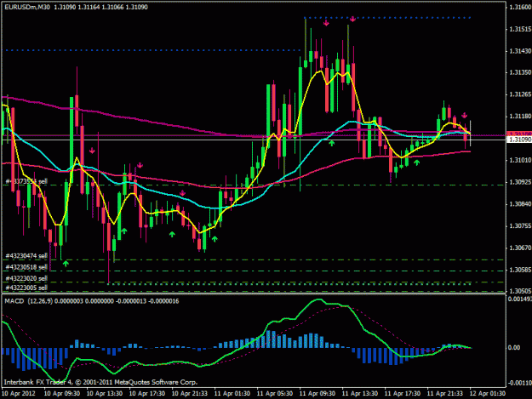Click the 0.00 MACD zero level label

click(514, 347)
